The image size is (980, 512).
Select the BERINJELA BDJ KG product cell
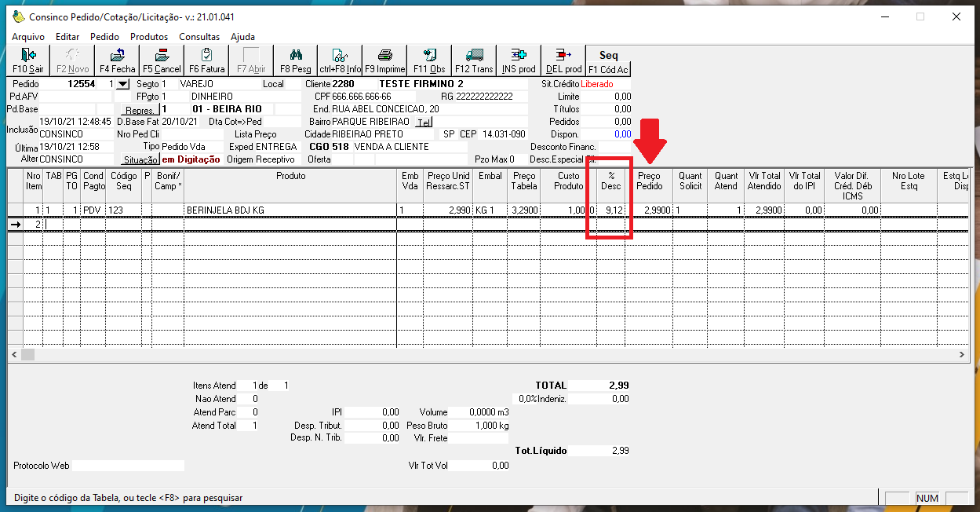tap(290, 210)
